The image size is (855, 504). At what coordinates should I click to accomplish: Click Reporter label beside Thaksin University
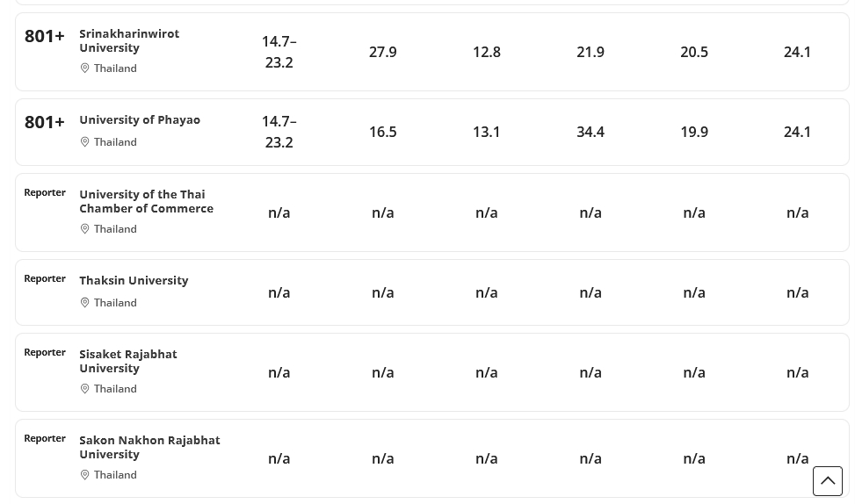45,278
